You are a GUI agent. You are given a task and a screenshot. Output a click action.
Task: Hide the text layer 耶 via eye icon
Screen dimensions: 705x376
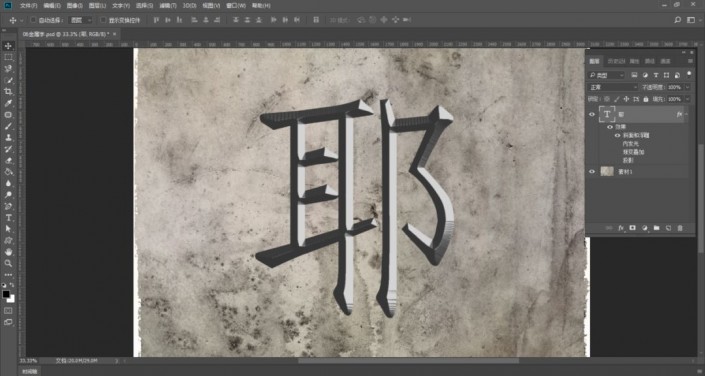tap(592, 115)
